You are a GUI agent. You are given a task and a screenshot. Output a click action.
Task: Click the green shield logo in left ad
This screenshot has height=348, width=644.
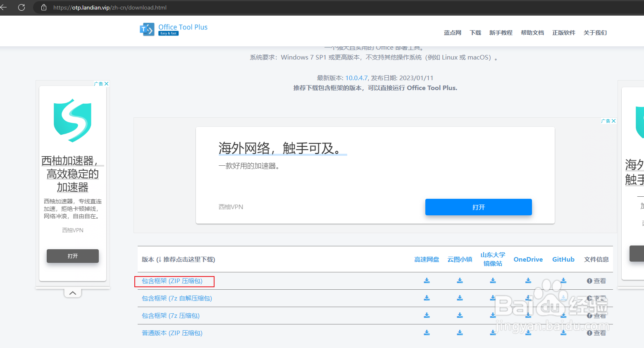(x=73, y=120)
